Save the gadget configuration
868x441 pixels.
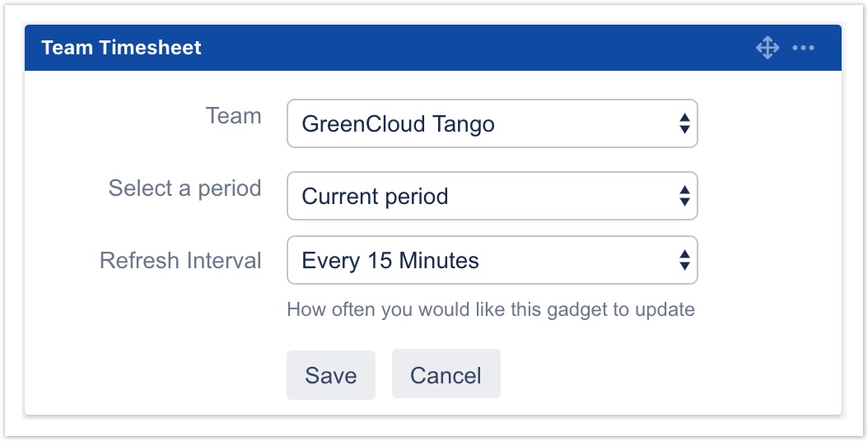331,375
